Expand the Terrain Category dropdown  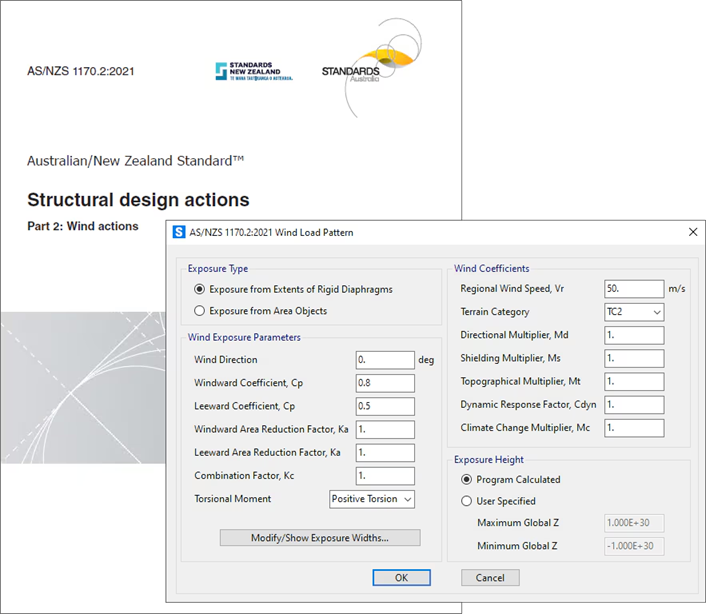(x=634, y=312)
